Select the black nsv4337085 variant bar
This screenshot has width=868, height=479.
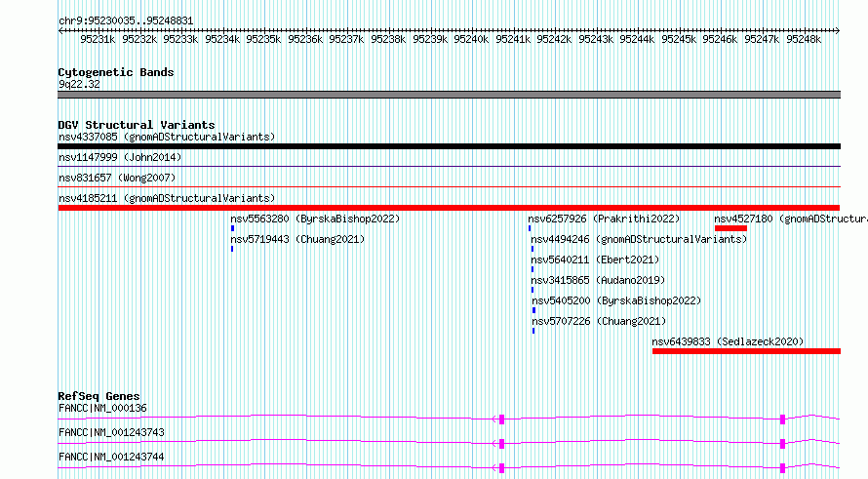(x=449, y=146)
